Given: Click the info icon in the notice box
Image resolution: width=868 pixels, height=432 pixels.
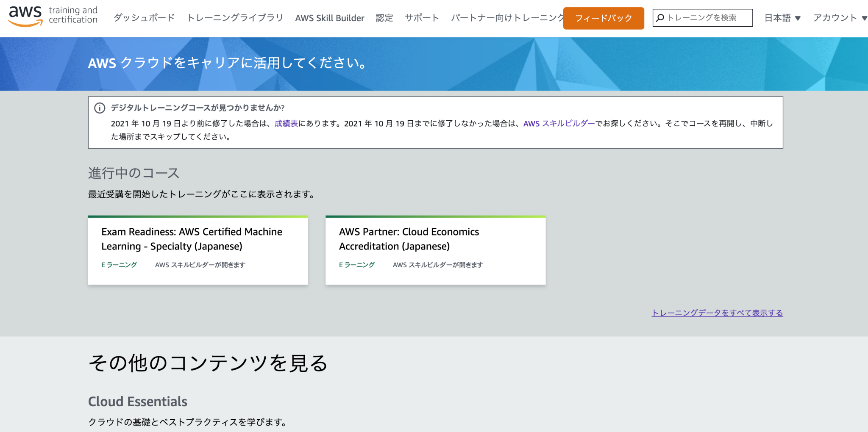Looking at the screenshot, I should [x=100, y=108].
